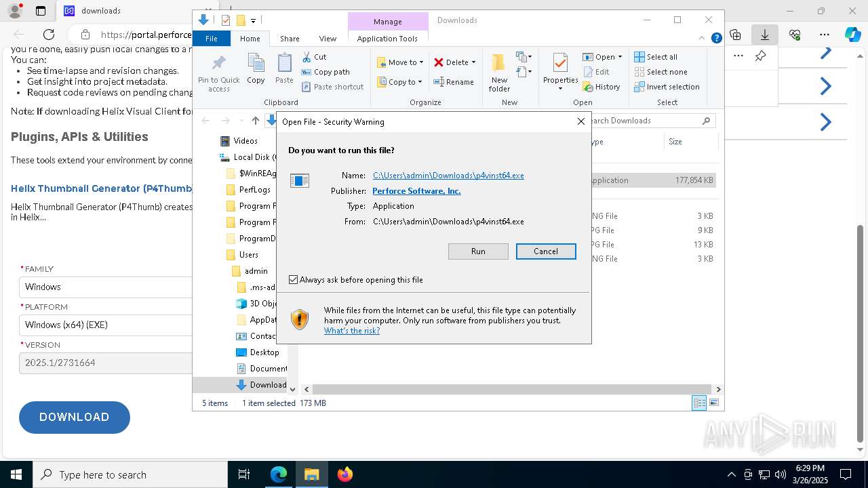This screenshot has width=868, height=488.
Task: Open Edge downloads toolbar icon
Action: (764, 35)
